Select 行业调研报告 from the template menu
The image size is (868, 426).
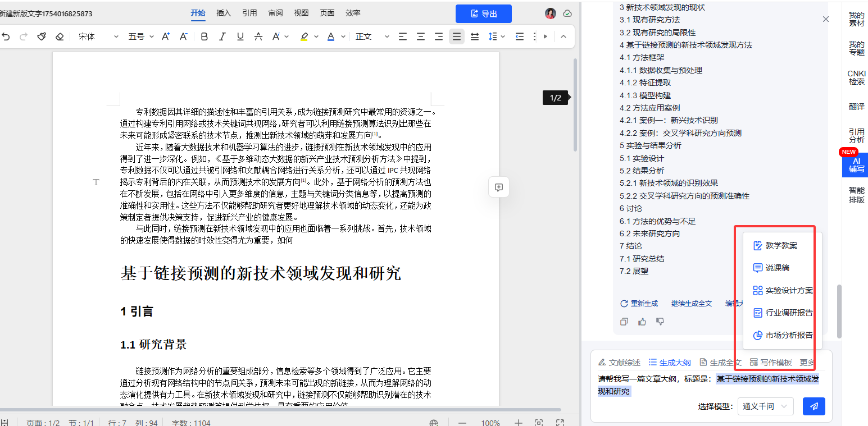(783, 313)
